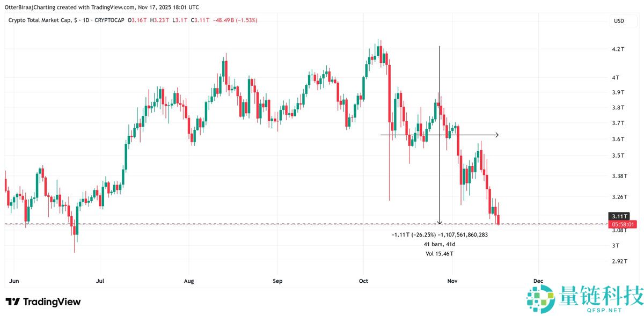The height and width of the screenshot is (316, 644).
Task: Click the 4.2T price scale value
Action: click(617, 48)
